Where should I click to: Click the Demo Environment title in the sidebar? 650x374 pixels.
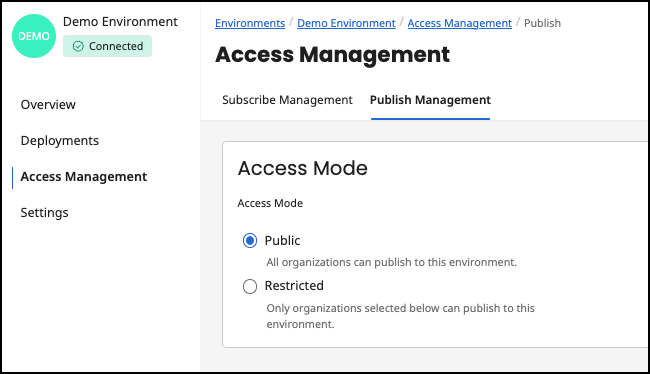coord(120,22)
